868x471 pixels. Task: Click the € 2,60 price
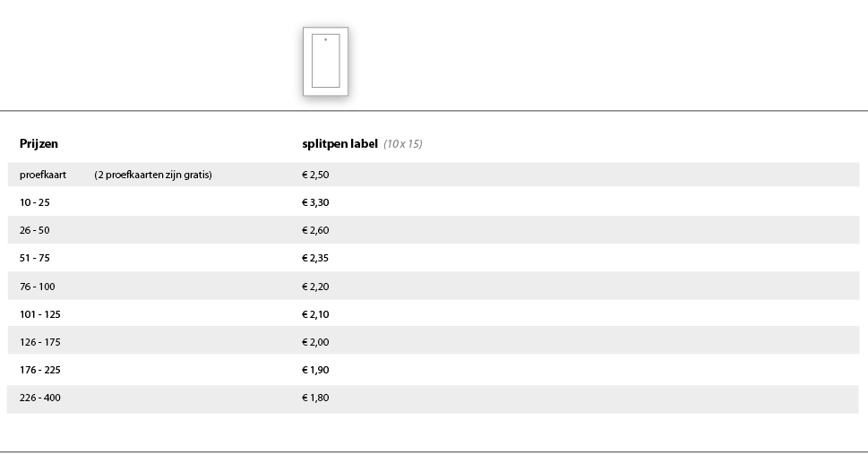315,230
